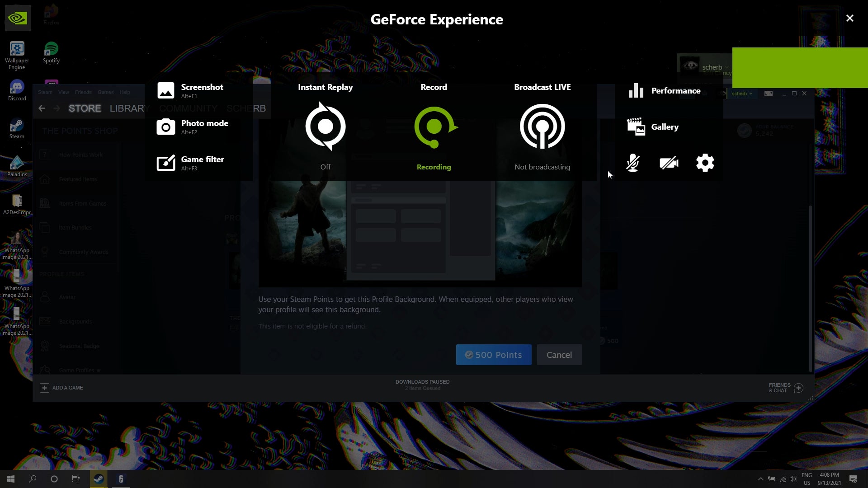This screenshot has height=488, width=868.
Task: Open Game filter option
Action: pyautogui.click(x=190, y=163)
